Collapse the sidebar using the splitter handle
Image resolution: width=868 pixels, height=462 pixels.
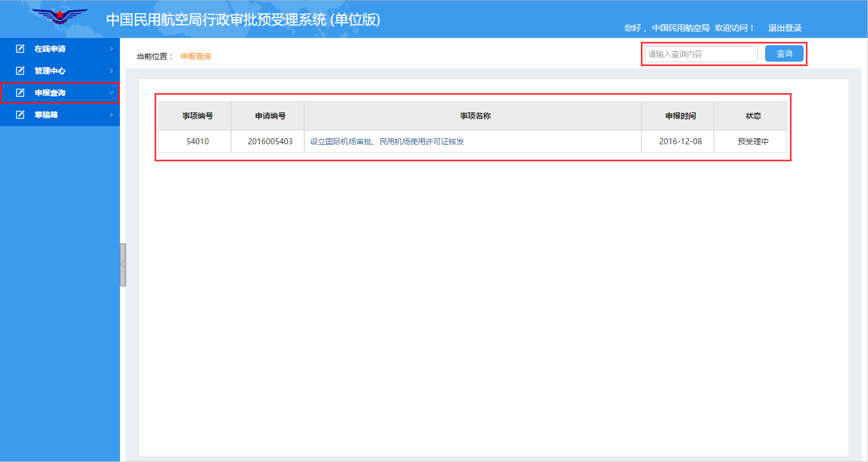[x=123, y=265]
